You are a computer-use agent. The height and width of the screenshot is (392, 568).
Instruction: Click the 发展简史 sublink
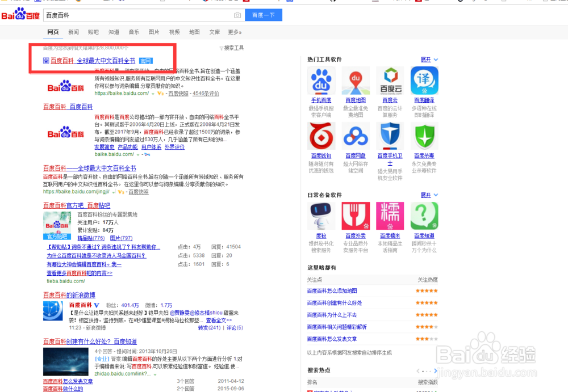coord(105,147)
